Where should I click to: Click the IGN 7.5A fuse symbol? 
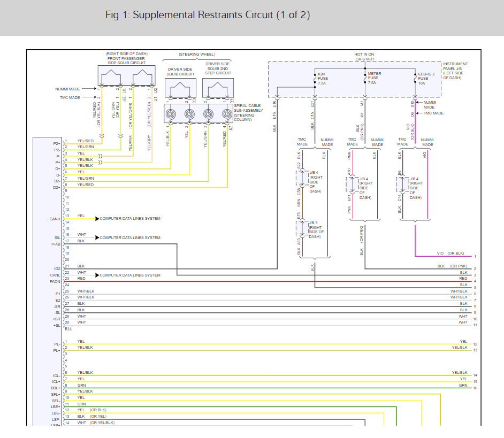pyautogui.click(x=314, y=78)
